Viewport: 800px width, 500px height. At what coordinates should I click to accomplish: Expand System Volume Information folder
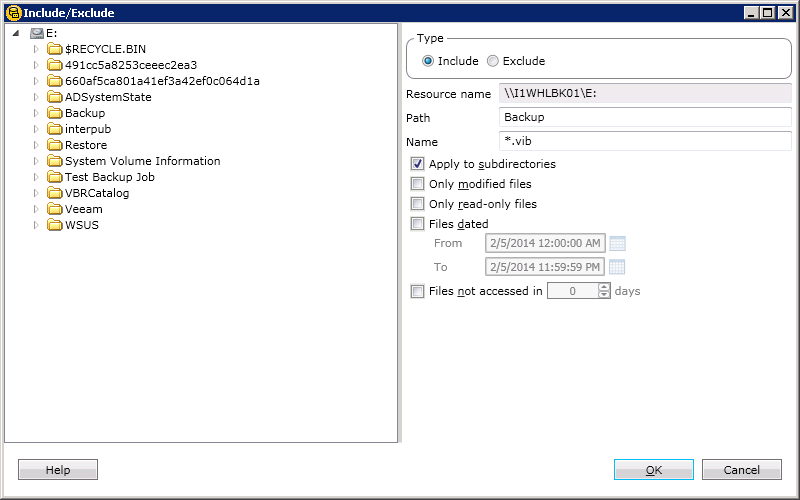coord(36,161)
